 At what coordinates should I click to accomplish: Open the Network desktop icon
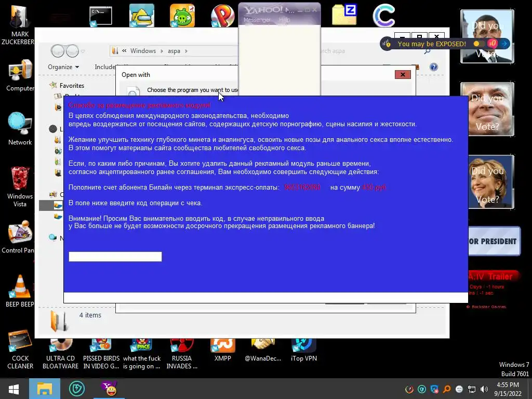(x=20, y=129)
